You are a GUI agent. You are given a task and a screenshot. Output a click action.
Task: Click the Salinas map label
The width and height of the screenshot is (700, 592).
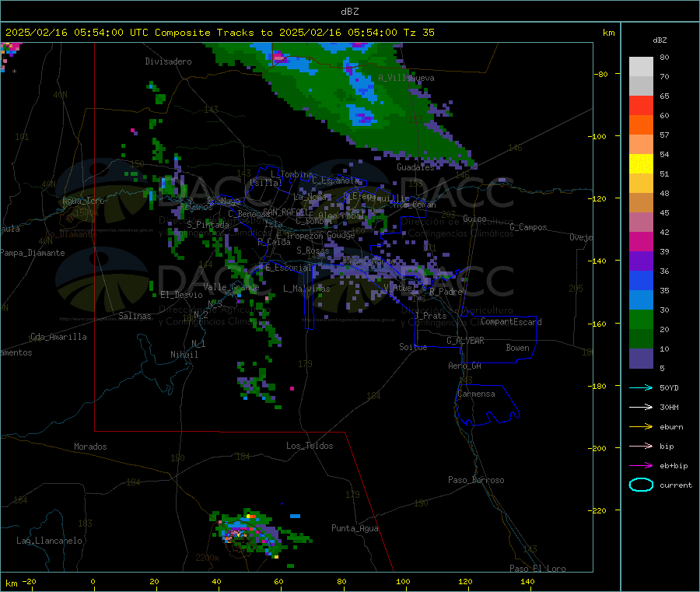tap(135, 316)
